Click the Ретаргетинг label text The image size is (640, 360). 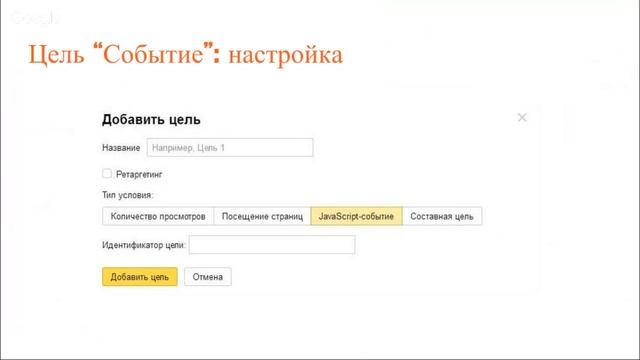(139, 174)
